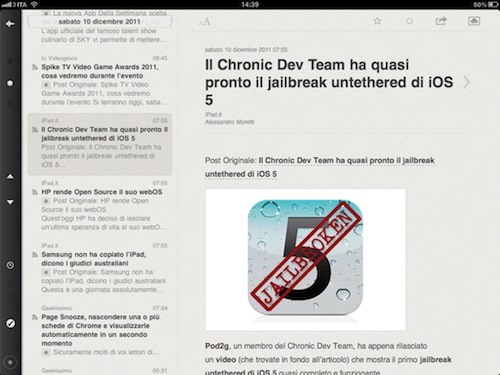Tap the RSS icon beside Page Snooze article
The width and height of the screenshot is (500, 375).
point(35,317)
